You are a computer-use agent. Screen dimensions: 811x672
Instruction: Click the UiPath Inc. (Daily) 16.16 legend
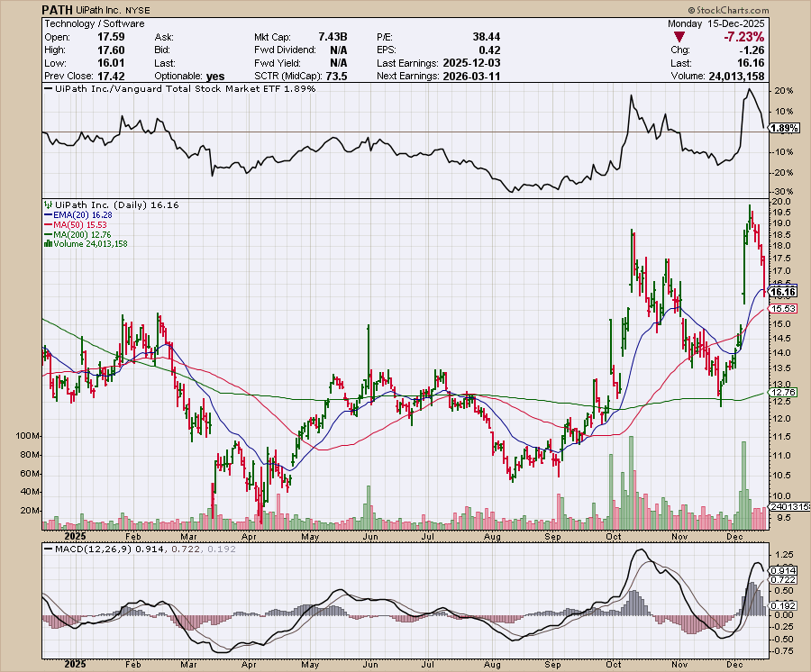113,205
